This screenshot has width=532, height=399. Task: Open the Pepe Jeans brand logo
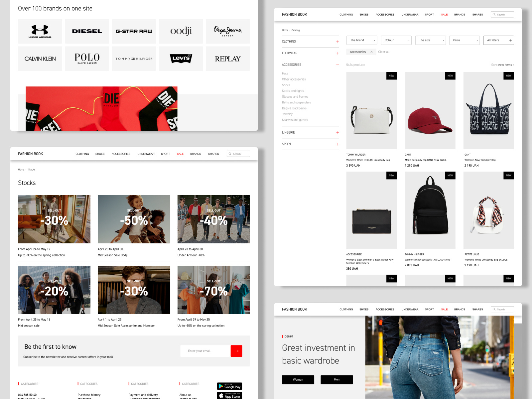click(x=228, y=31)
